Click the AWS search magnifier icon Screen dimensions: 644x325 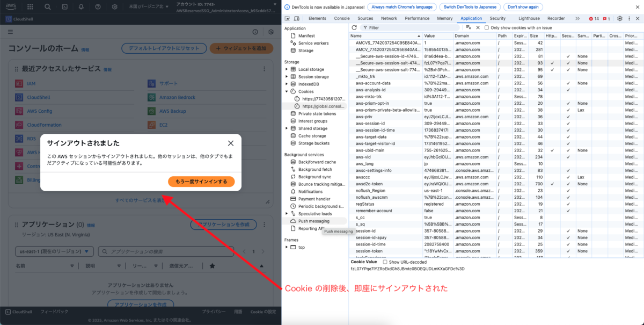click(47, 7)
